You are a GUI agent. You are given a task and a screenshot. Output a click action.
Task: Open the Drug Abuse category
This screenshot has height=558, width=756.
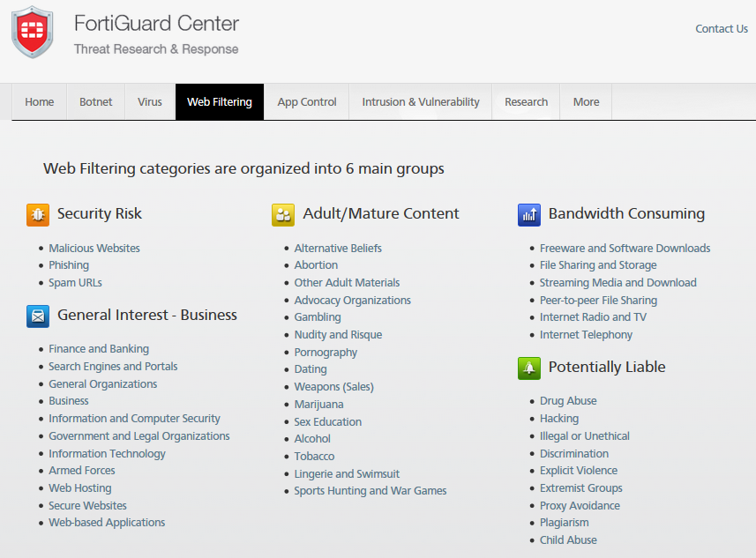click(568, 401)
